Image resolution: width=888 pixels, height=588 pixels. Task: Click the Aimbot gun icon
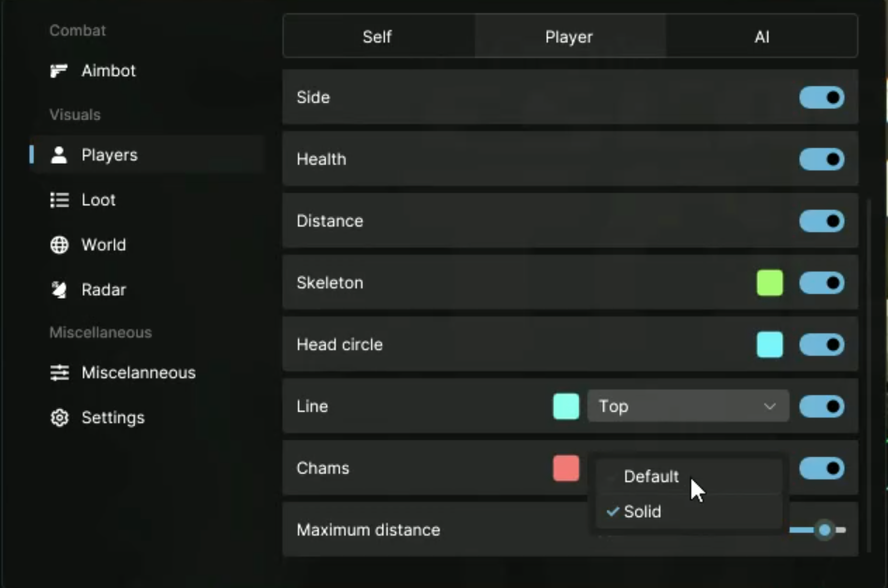59,71
